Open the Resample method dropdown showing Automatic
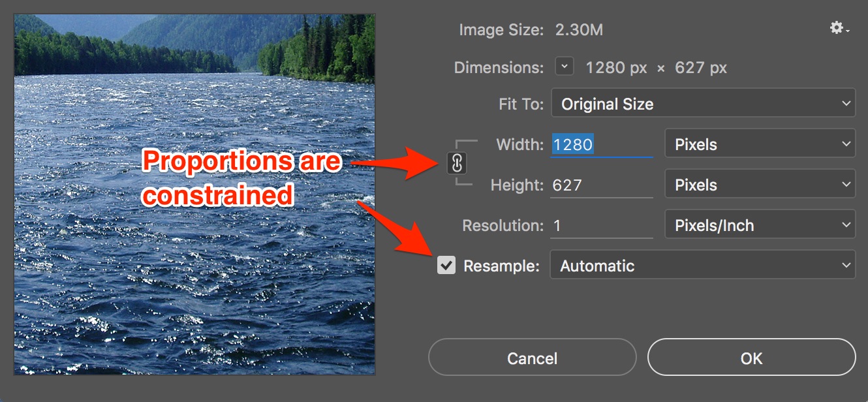Screen dimensions: 868x402 pos(703,266)
